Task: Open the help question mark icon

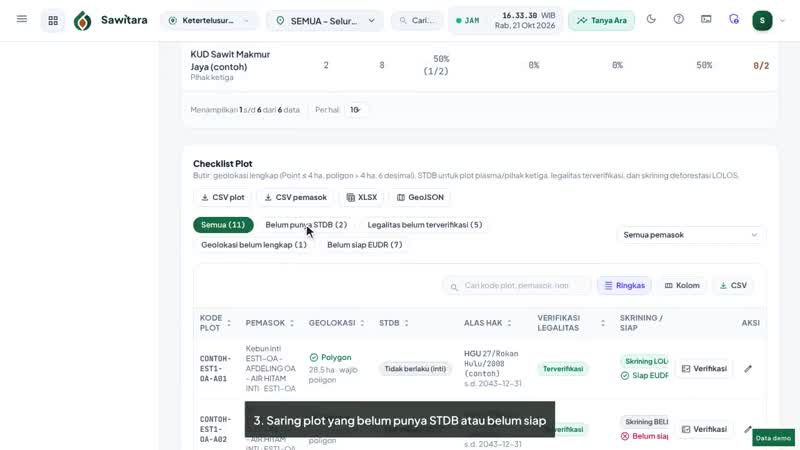Action: point(679,19)
